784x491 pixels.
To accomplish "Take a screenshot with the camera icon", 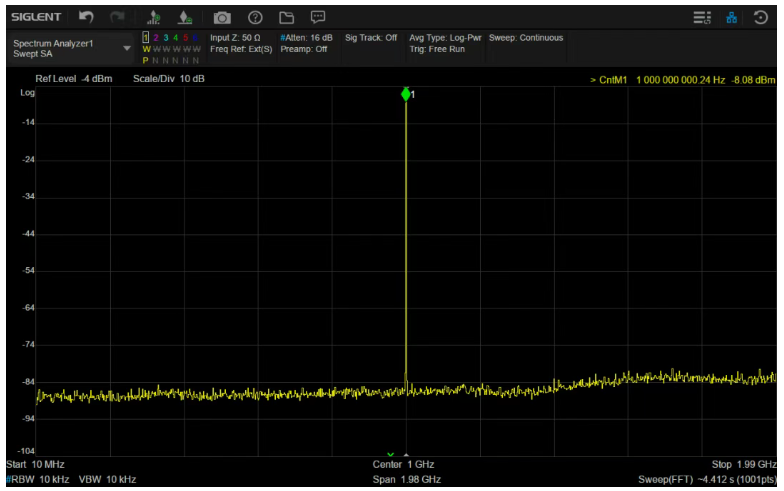I will point(222,18).
